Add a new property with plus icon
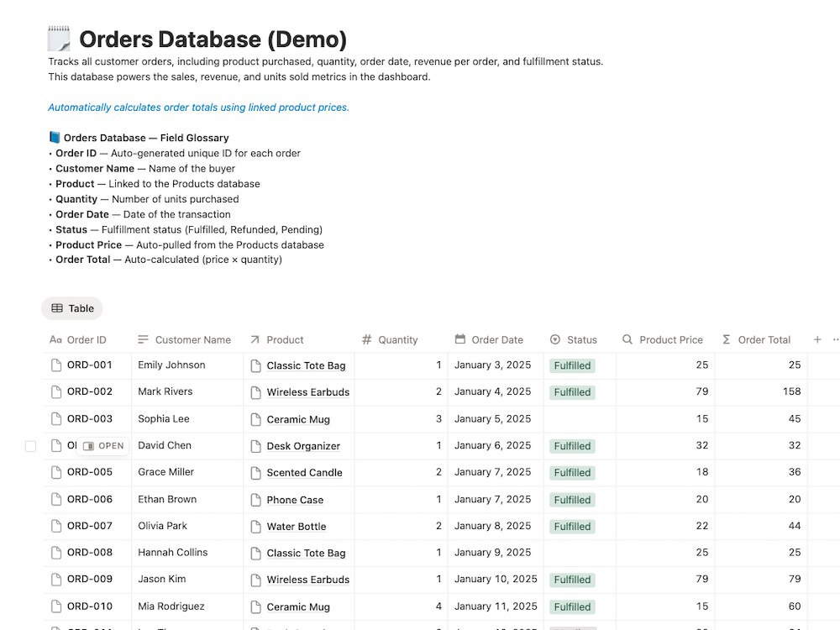This screenshot has width=840, height=630. tap(817, 339)
